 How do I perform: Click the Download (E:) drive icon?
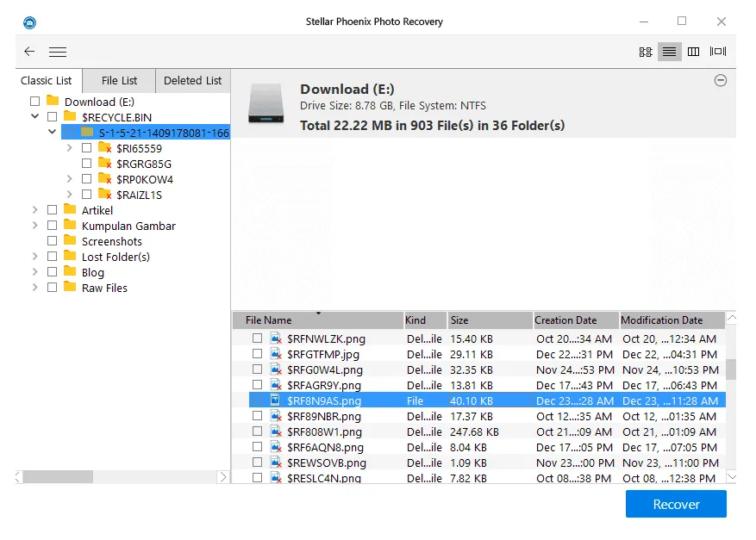(x=266, y=103)
